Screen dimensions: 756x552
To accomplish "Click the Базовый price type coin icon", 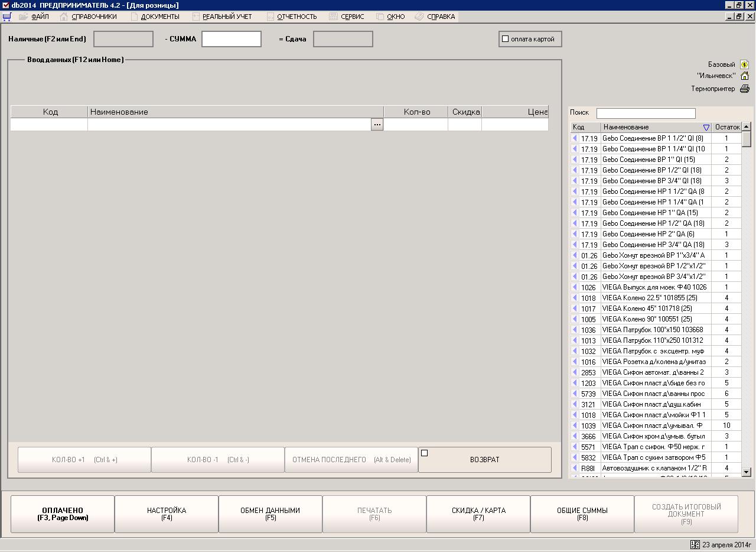I will (x=745, y=64).
